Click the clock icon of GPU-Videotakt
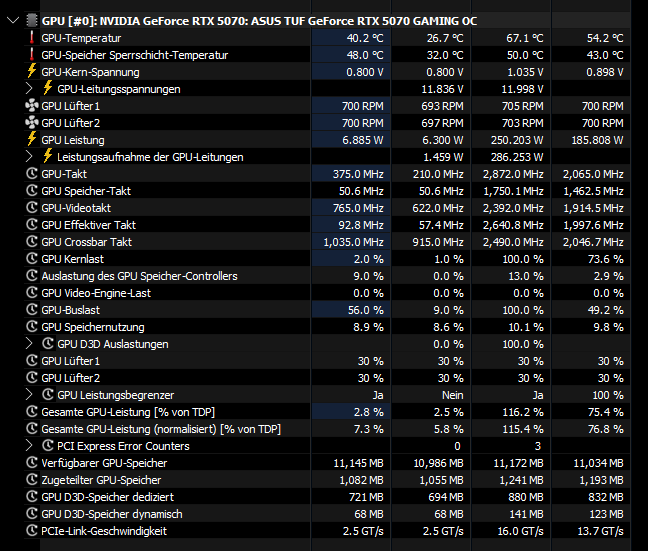The image size is (648, 551). [32, 208]
